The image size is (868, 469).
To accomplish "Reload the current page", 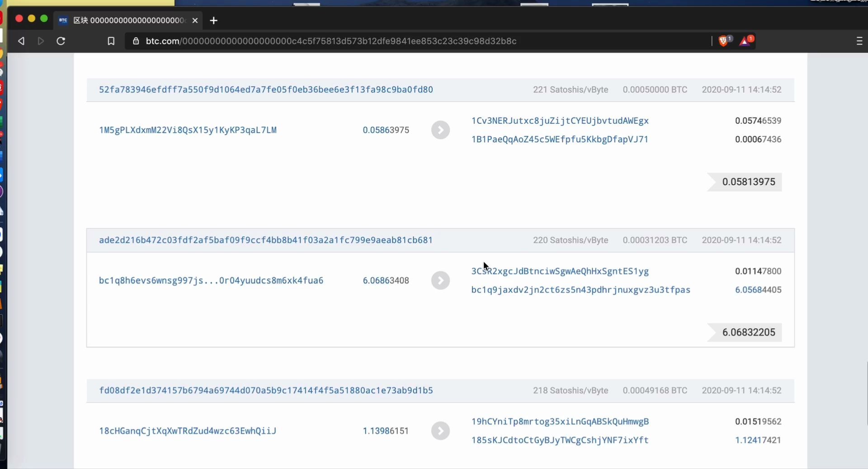I will 61,41.
